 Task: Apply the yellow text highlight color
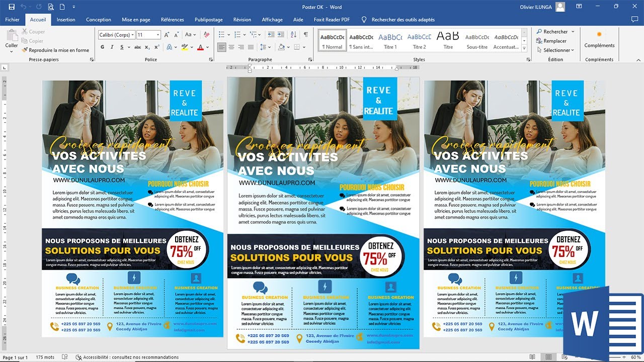tap(185, 47)
